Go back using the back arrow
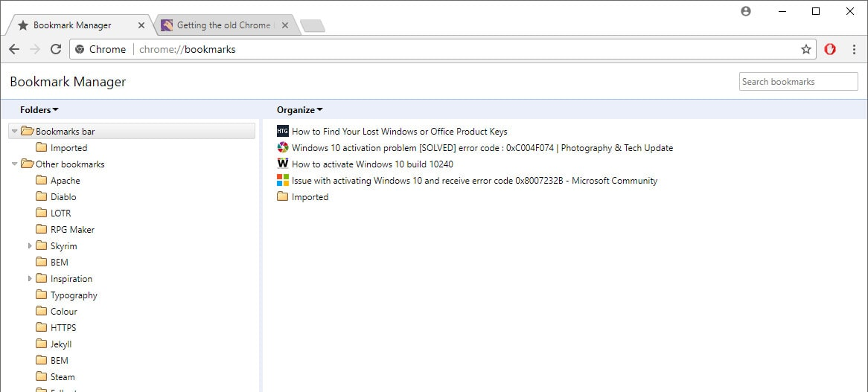Screen dimensions: 868x392 [14, 49]
